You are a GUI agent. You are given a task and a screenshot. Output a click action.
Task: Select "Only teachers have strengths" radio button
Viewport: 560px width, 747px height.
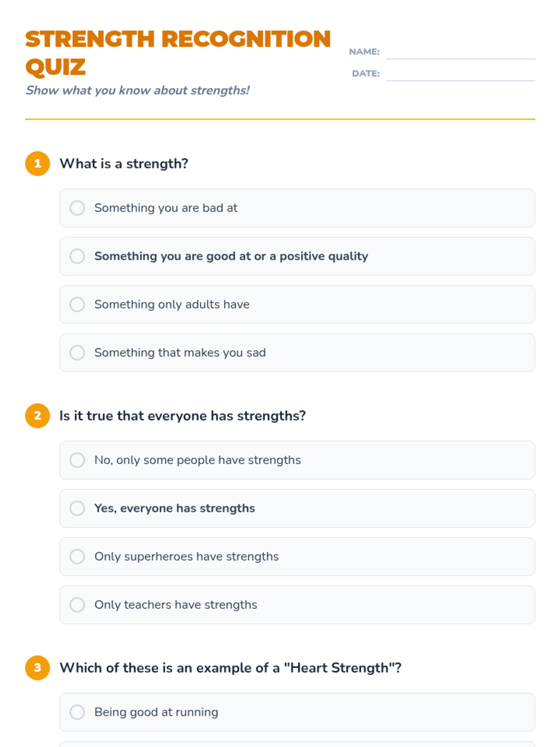point(77,605)
